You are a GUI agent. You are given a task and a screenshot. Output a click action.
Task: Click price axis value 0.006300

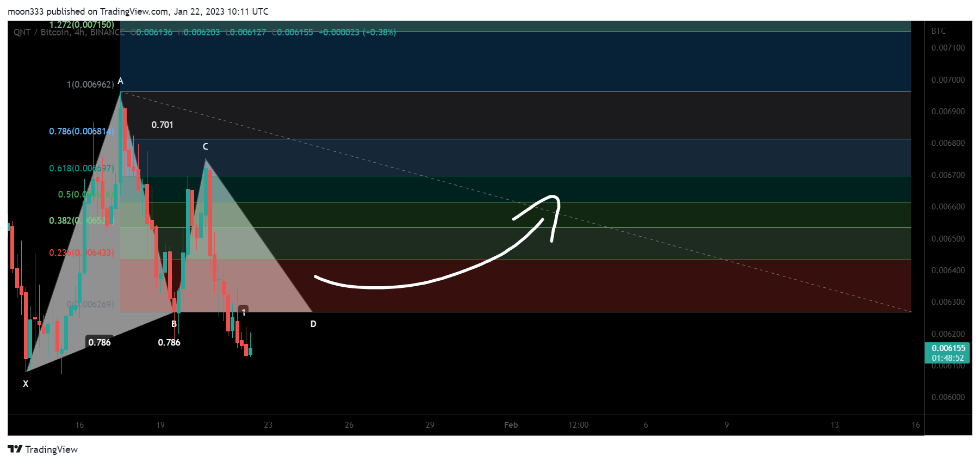pyautogui.click(x=948, y=302)
